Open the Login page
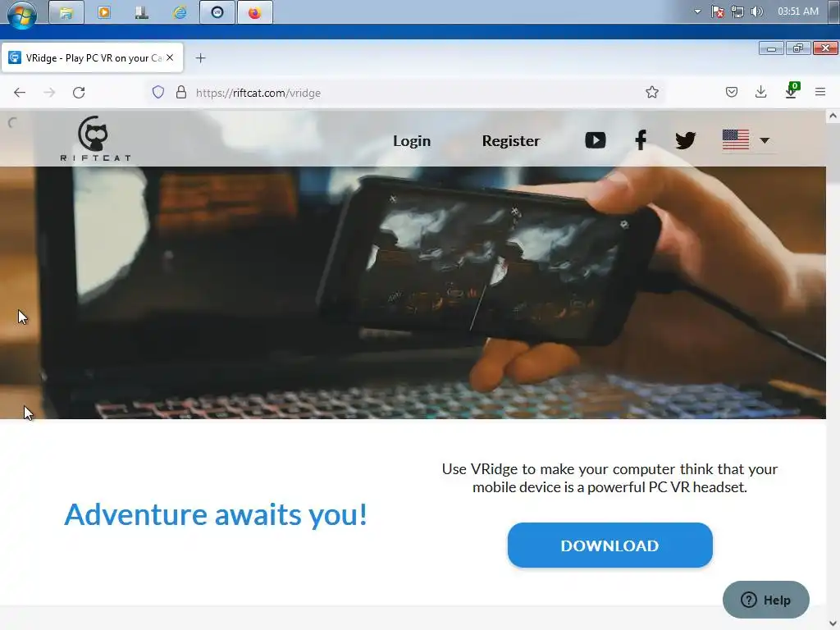 (x=412, y=141)
